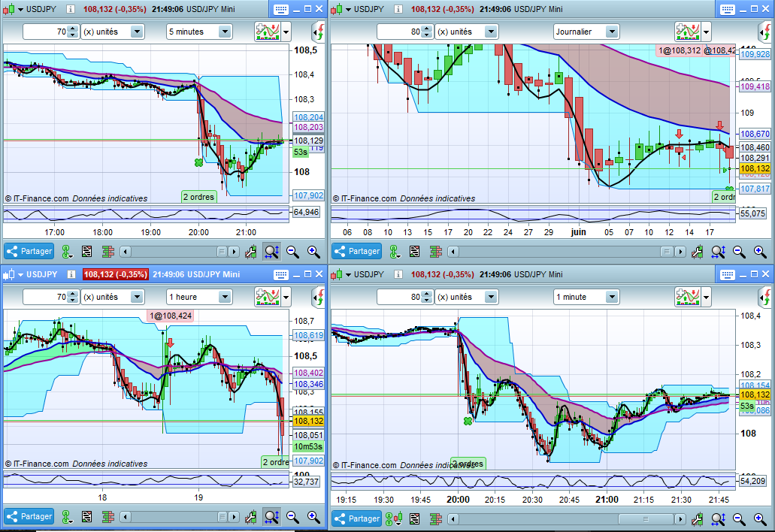Viewport: 775px width, 532px height.
Task: Click Partager button in 5 minutes chart
Action: 29,252
